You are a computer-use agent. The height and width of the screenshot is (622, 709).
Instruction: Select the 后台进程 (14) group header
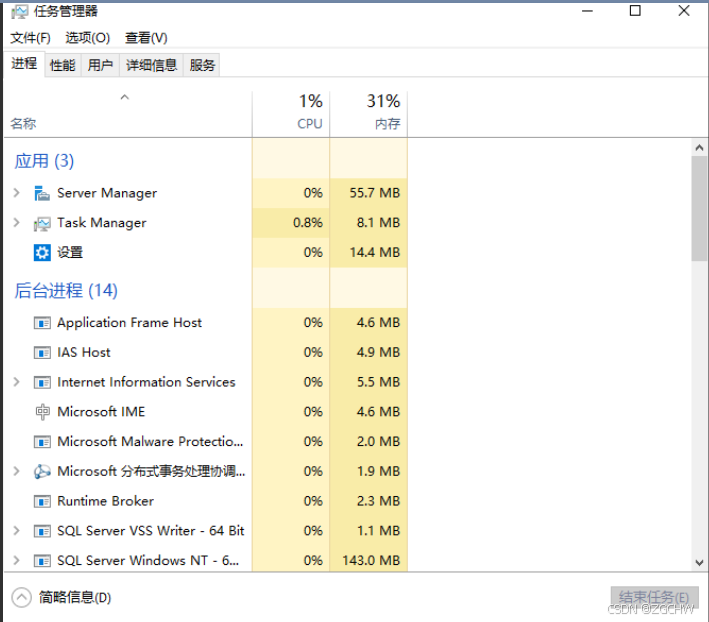point(66,290)
